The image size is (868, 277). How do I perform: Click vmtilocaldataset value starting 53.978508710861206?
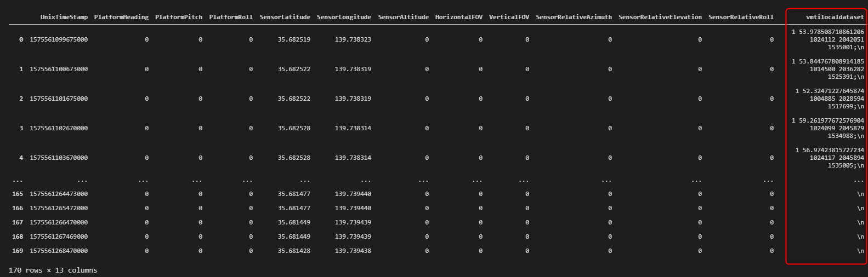(828, 39)
